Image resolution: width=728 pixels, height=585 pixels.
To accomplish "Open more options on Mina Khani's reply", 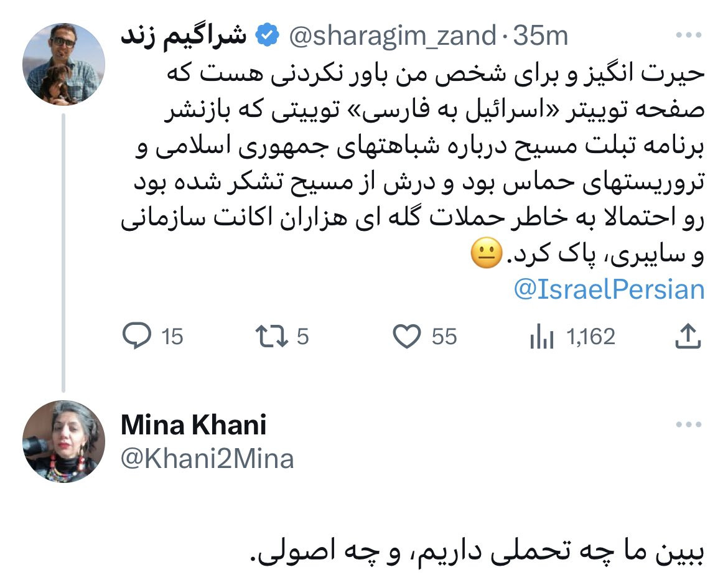I will point(689,424).
